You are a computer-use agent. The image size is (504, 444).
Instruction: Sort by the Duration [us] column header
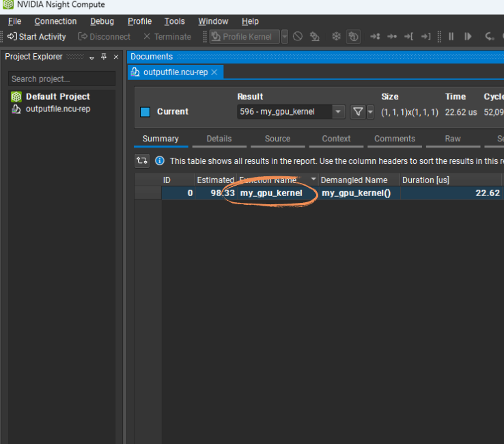pos(451,180)
